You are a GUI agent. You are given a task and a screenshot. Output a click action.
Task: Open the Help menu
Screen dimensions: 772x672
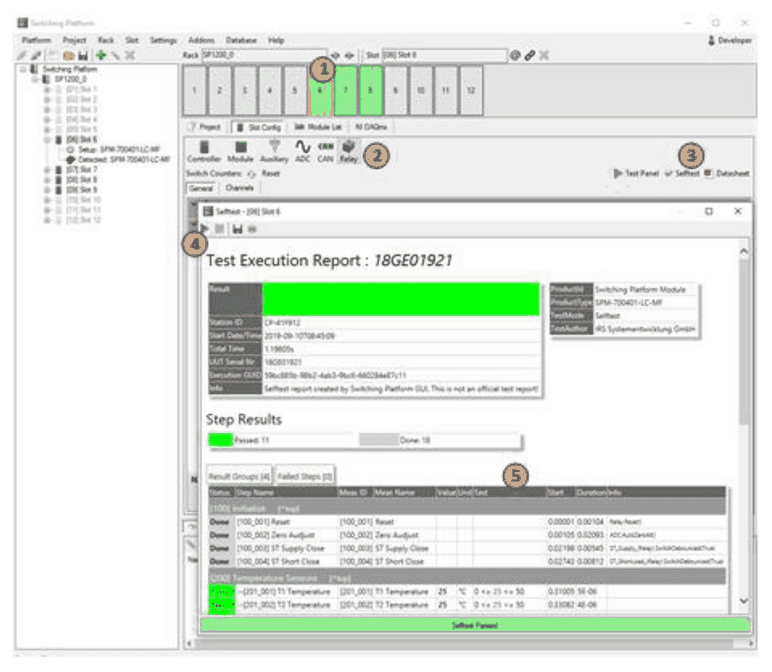tap(276, 40)
